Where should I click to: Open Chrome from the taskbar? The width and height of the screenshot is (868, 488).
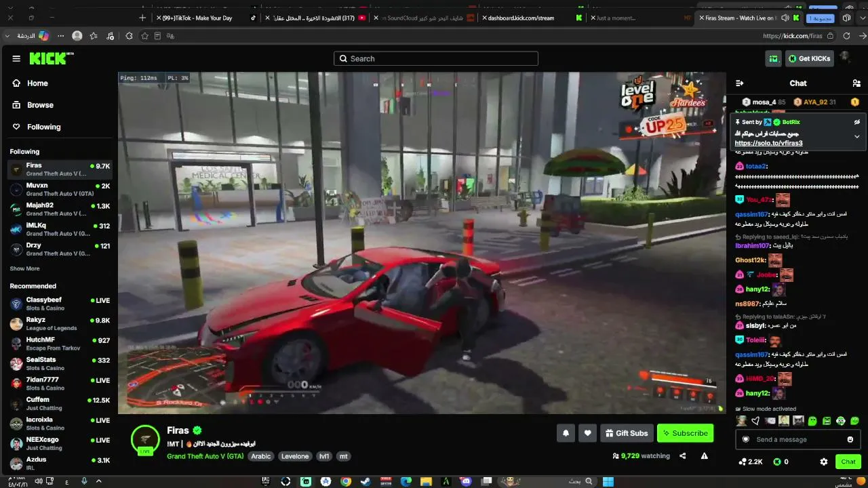pyautogui.click(x=346, y=481)
